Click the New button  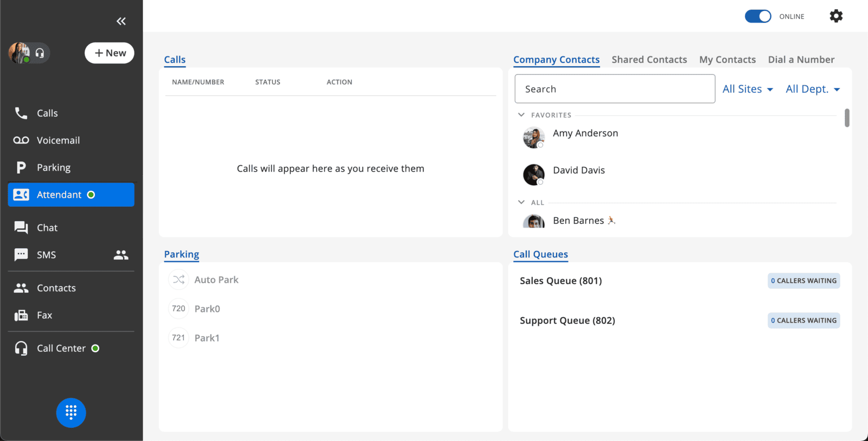coord(110,53)
